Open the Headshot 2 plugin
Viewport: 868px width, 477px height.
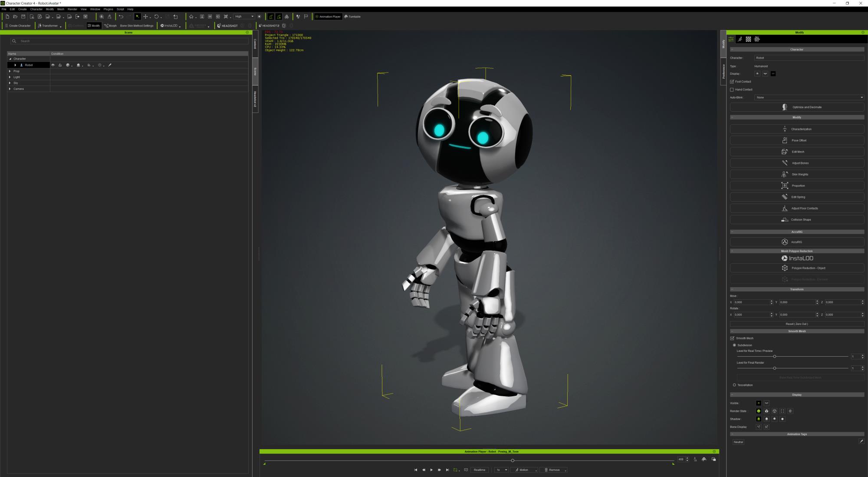269,26
